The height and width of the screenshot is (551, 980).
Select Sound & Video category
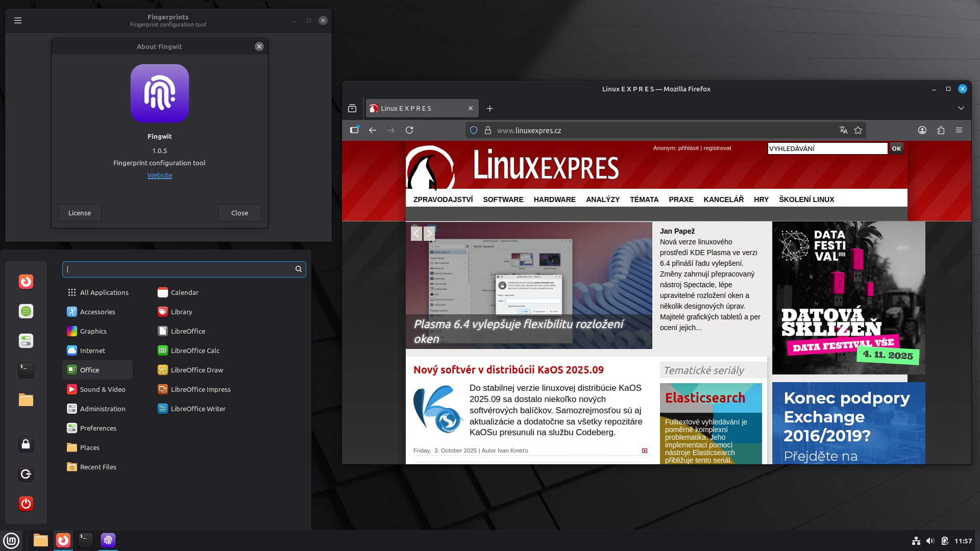click(x=102, y=389)
